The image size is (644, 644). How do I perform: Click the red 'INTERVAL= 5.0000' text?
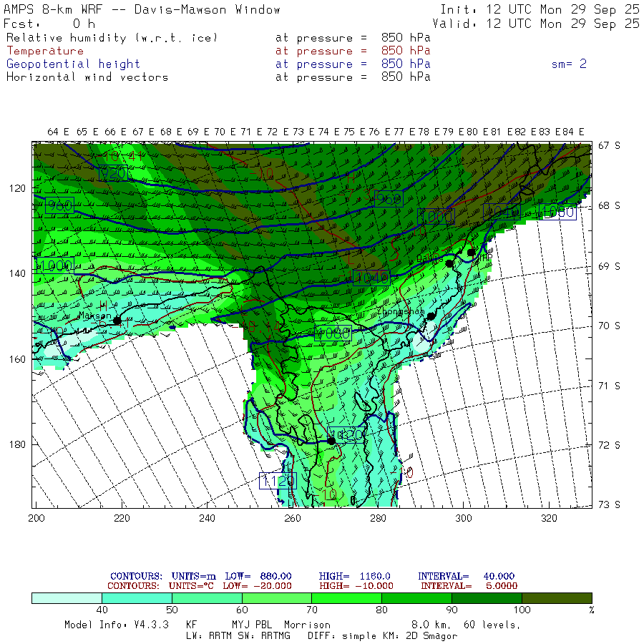469,586
